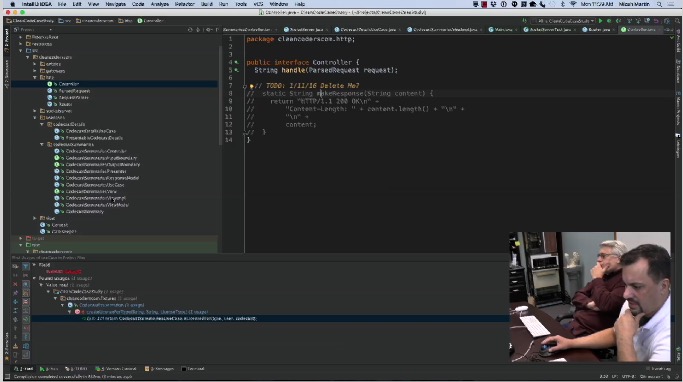The height and width of the screenshot is (382, 683).
Task: Open the Build menu
Action: coord(207,4)
